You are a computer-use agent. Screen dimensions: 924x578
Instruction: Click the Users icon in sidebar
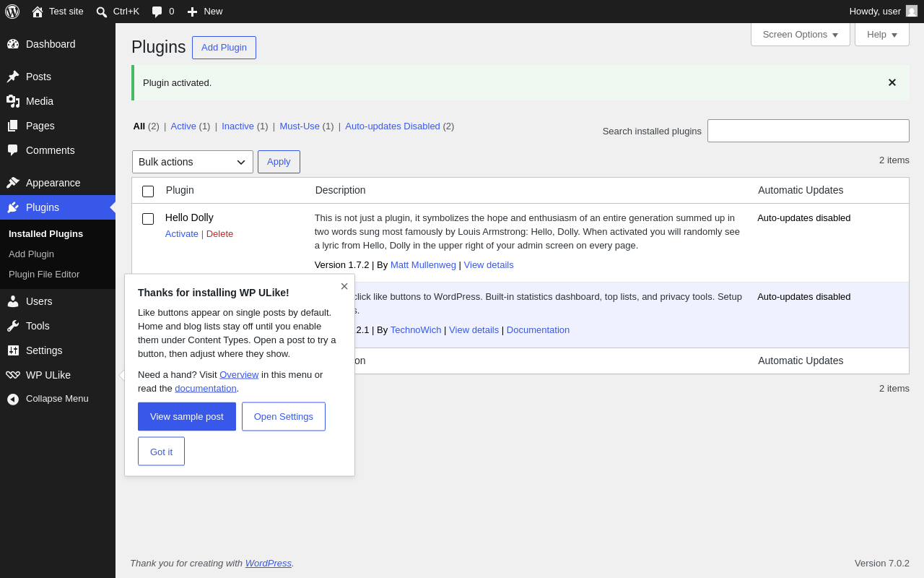tap(13, 301)
